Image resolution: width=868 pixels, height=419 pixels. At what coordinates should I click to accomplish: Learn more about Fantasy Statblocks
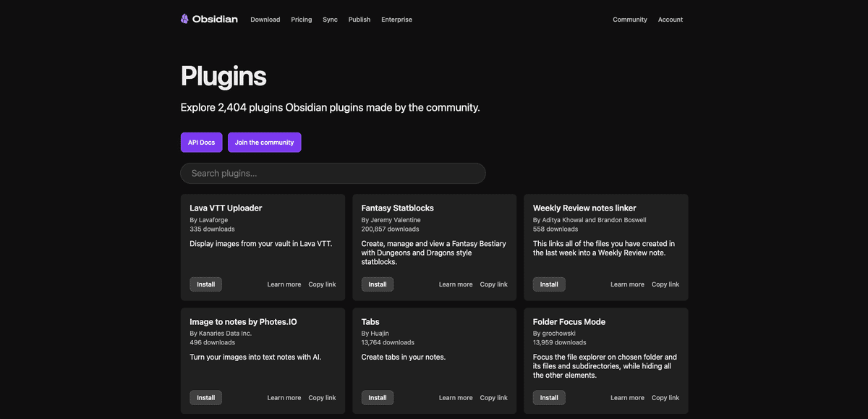[455, 284]
